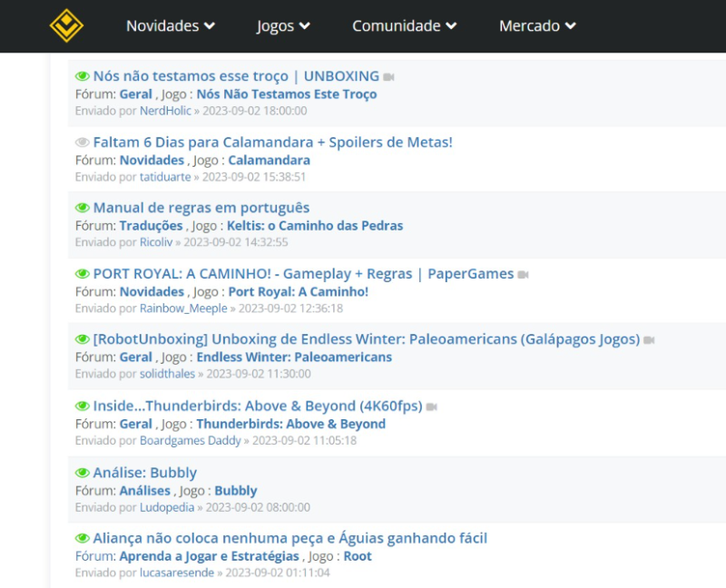726x588 pixels.
Task: Expand the Comunidade dropdown menu
Action: pos(404,26)
